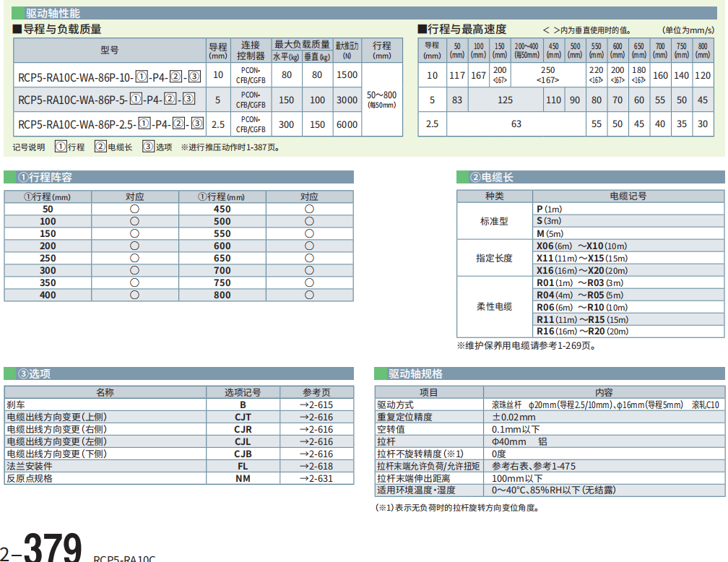Select model RCP5-RA10C-WA-86P-5 text
The width and height of the screenshot is (728, 562).
coord(106,100)
